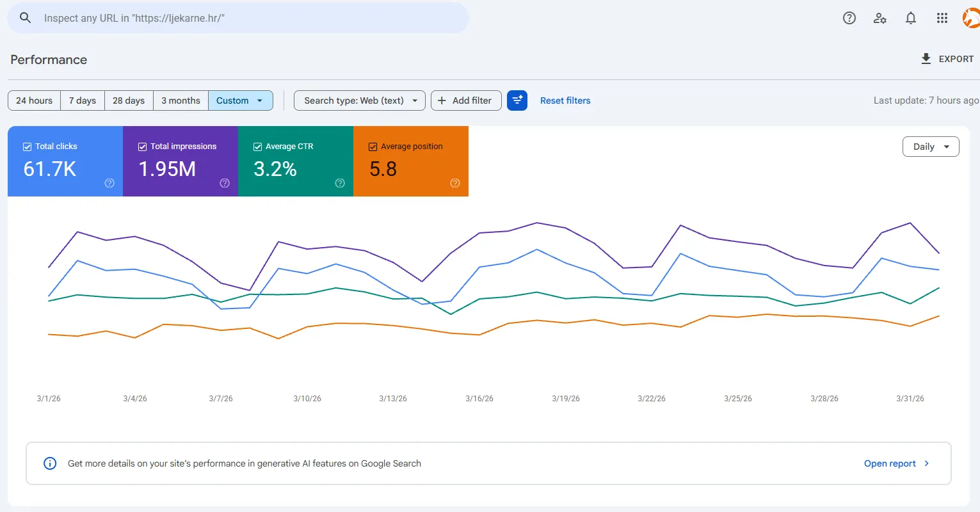Click the EXPORT button label
Image resolution: width=980 pixels, height=512 pixels.
tap(956, 59)
